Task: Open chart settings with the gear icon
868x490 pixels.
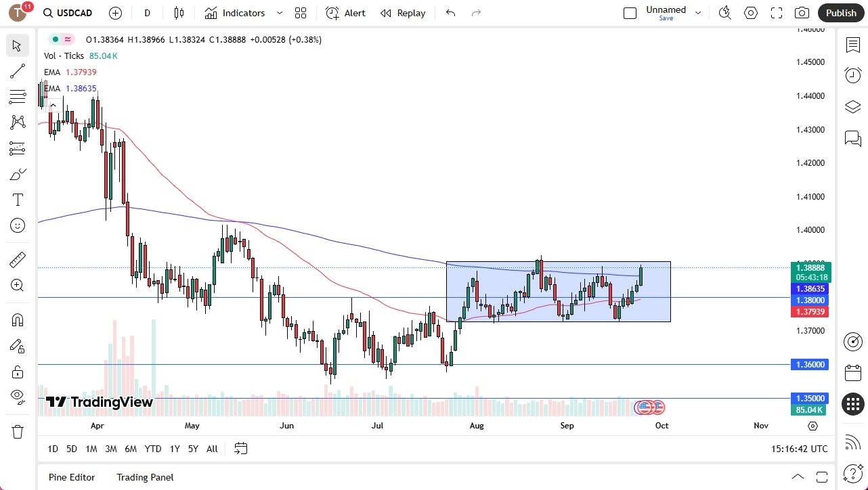Action: point(750,12)
